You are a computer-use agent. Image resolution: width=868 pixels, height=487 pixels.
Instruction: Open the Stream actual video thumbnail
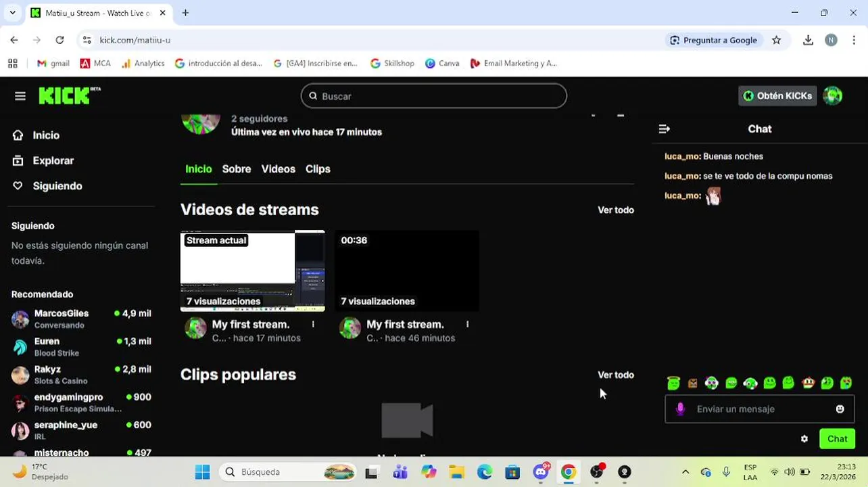252,271
